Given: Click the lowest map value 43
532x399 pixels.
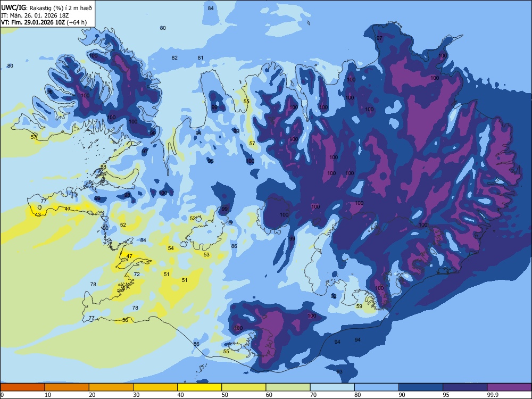Looking at the screenshot, I should point(38,215).
